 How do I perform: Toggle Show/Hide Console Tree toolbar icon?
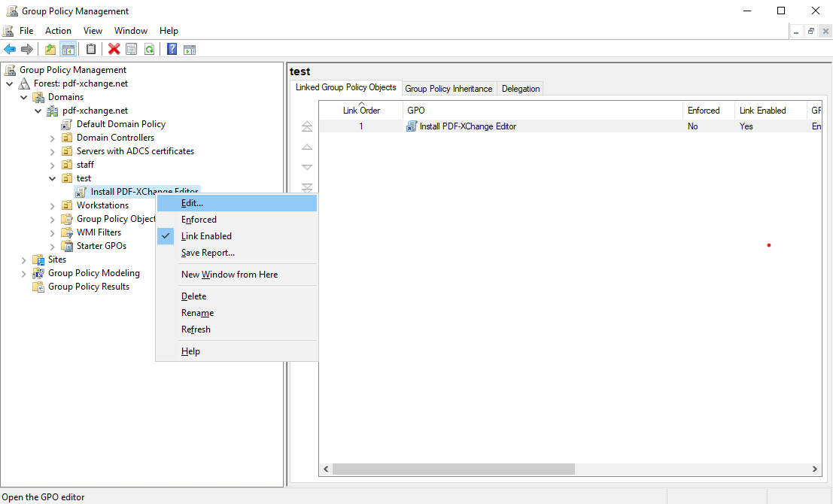pos(68,50)
